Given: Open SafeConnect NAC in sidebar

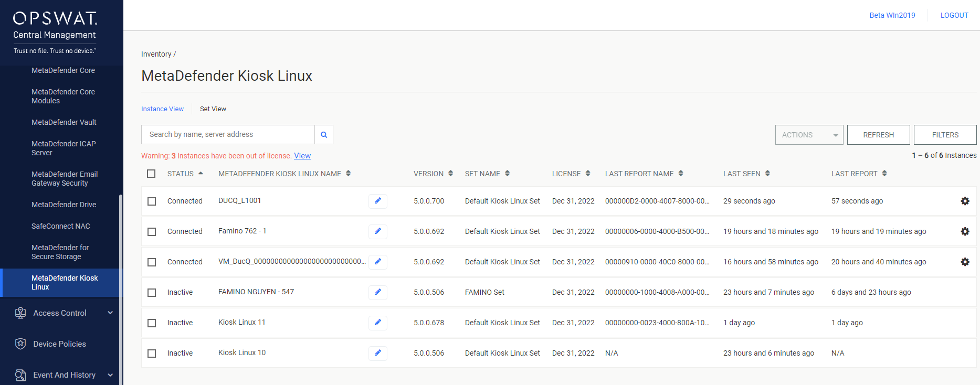Looking at the screenshot, I should pyautogui.click(x=61, y=226).
